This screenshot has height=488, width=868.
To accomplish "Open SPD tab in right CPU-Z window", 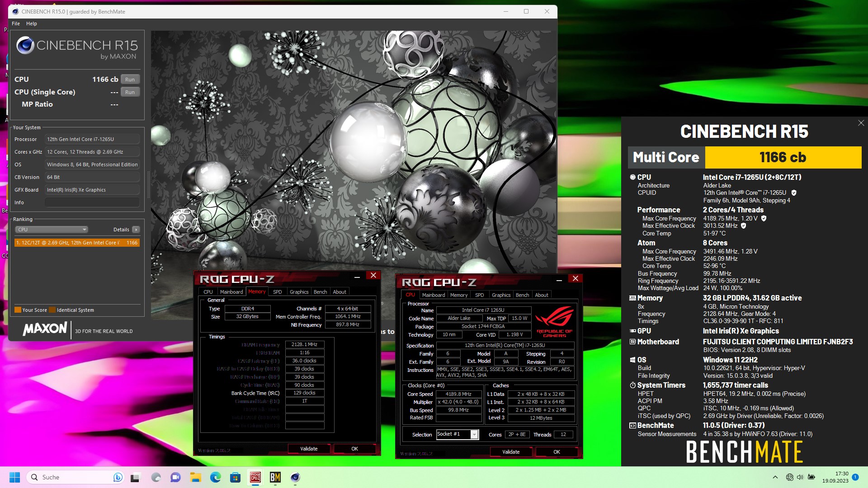I will [x=480, y=295].
